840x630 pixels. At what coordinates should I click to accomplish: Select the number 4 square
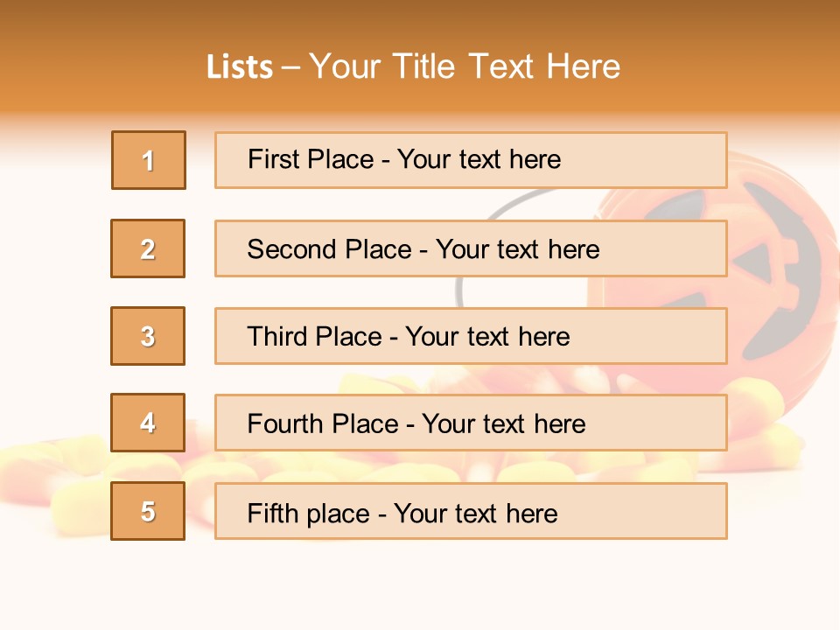pyautogui.click(x=148, y=423)
